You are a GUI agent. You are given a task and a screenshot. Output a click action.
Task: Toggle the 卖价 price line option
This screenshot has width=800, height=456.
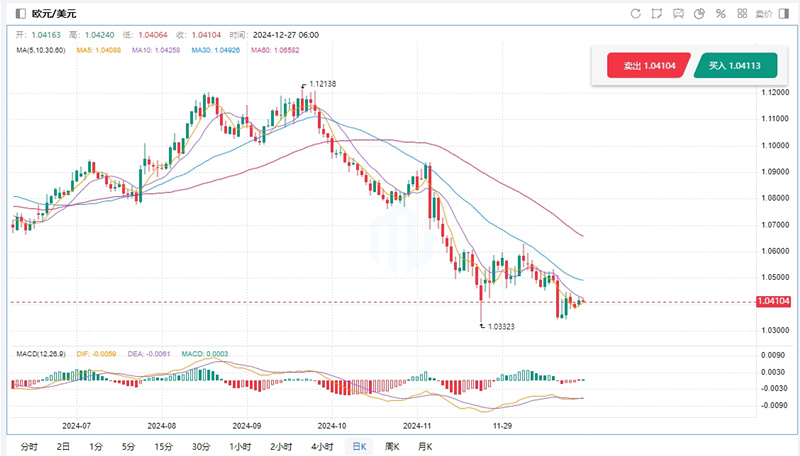point(765,14)
